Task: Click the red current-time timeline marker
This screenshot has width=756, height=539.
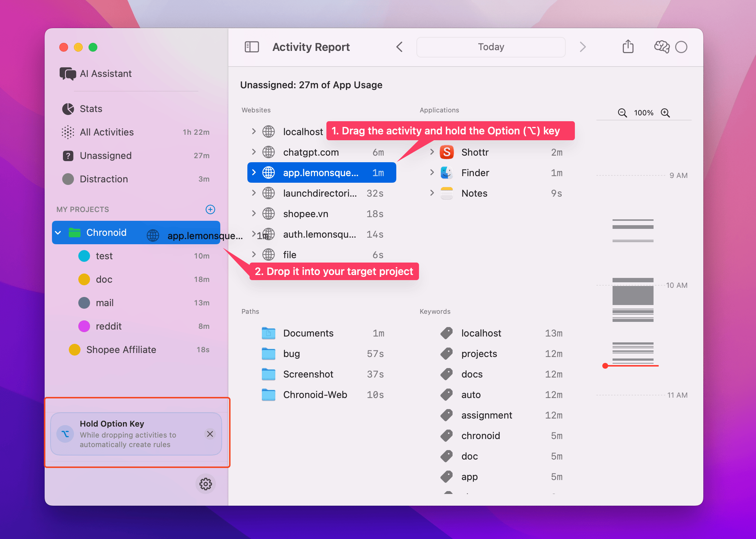Action: point(605,365)
